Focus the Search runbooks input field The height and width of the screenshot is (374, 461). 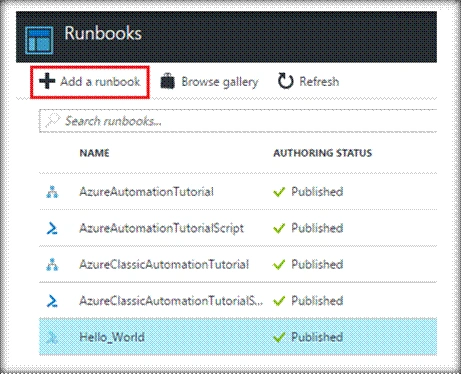coord(238,121)
